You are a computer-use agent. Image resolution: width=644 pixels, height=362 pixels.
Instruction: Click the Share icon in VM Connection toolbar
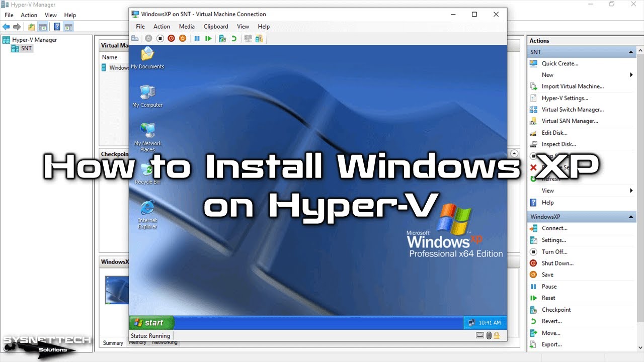pos(259,38)
